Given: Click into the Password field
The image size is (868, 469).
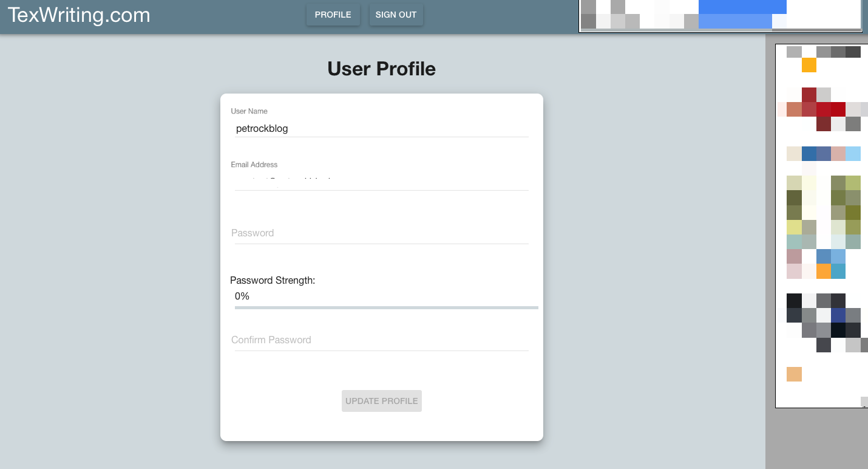Looking at the screenshot, I should (382, 233).
